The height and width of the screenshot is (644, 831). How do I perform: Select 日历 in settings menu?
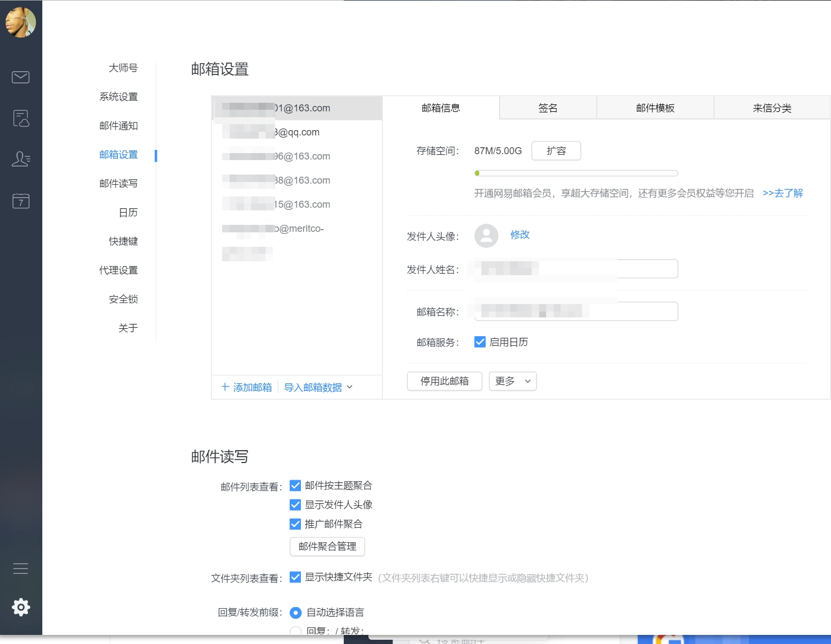point(128,213)
